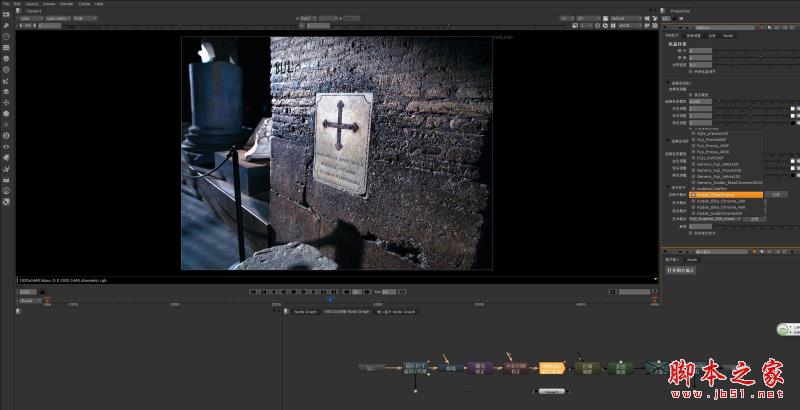The height and width of the screenshot is (410, 800).
Task: Open the rgba channel layer dropdown
Action: (31, 18)
